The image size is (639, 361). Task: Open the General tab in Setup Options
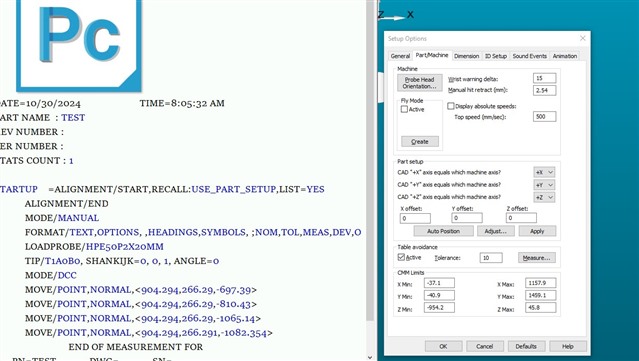[x=400, y=56]
